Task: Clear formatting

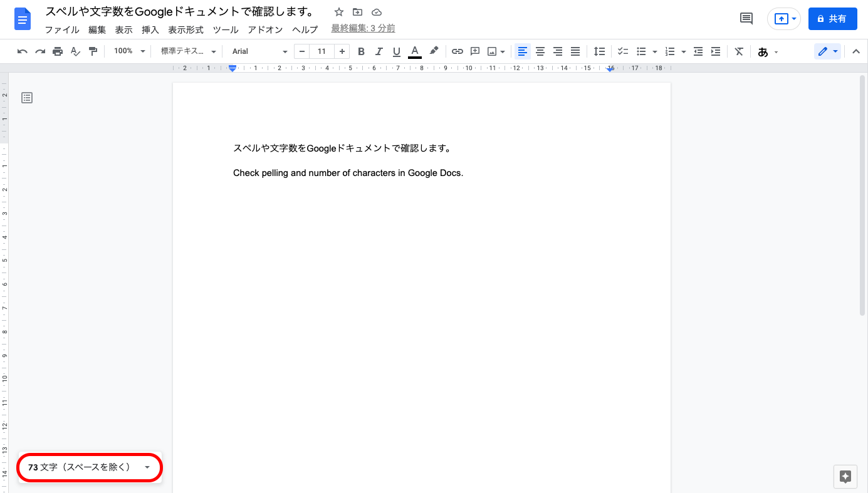Action: point(739,51)
